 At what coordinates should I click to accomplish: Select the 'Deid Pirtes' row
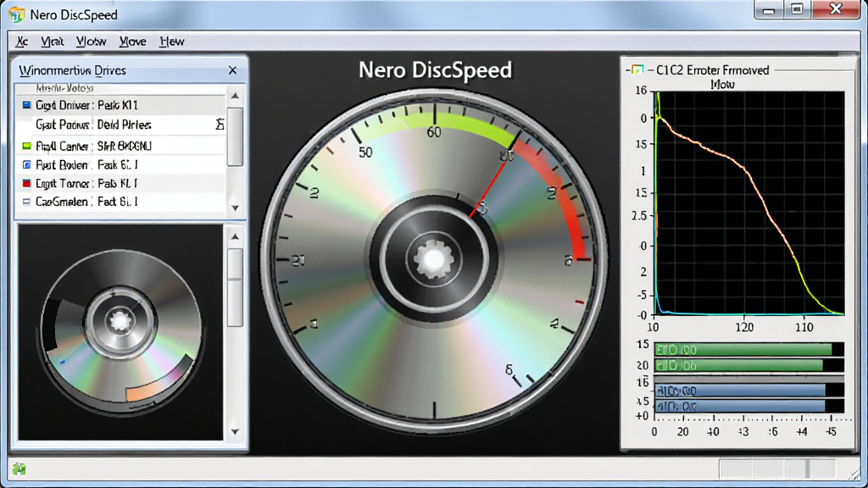tap(120, 125)
